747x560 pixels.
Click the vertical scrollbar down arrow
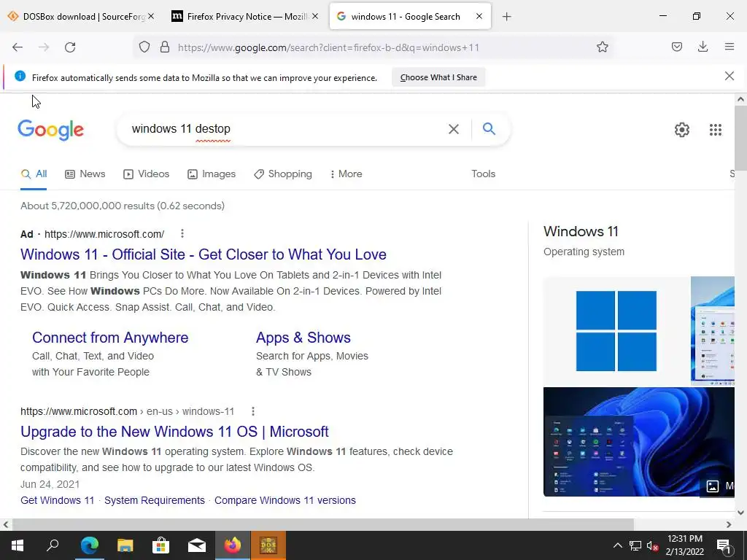(x=740, y=513)
